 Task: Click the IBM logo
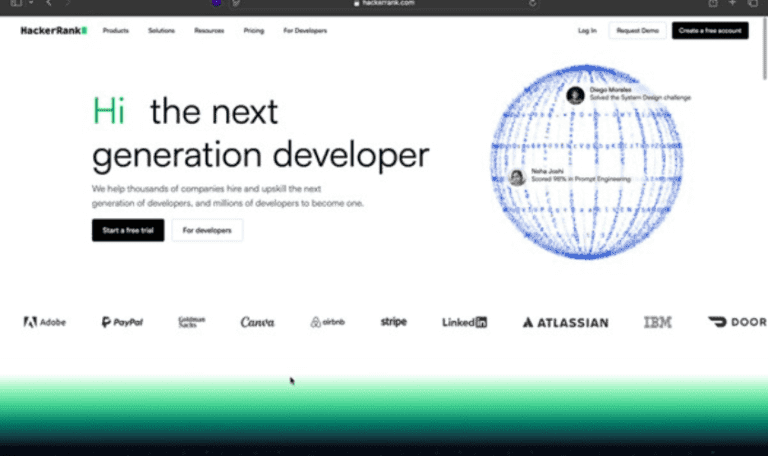657,322
